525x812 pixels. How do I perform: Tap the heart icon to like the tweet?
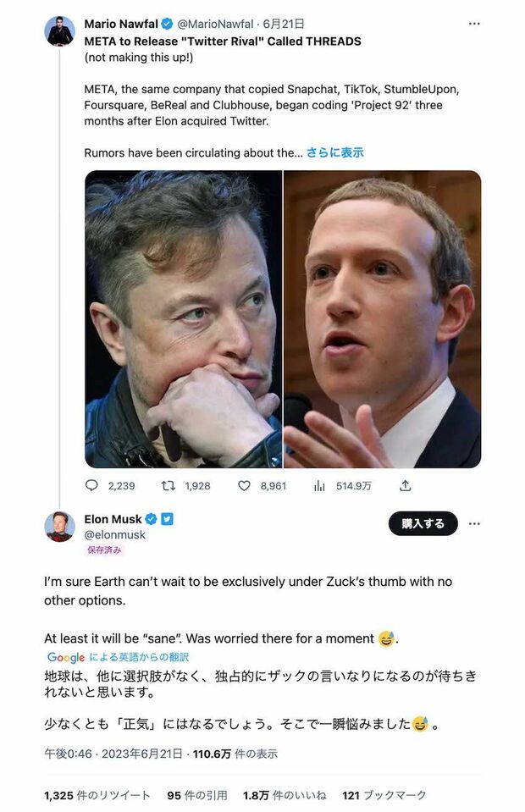click(242, 485)
